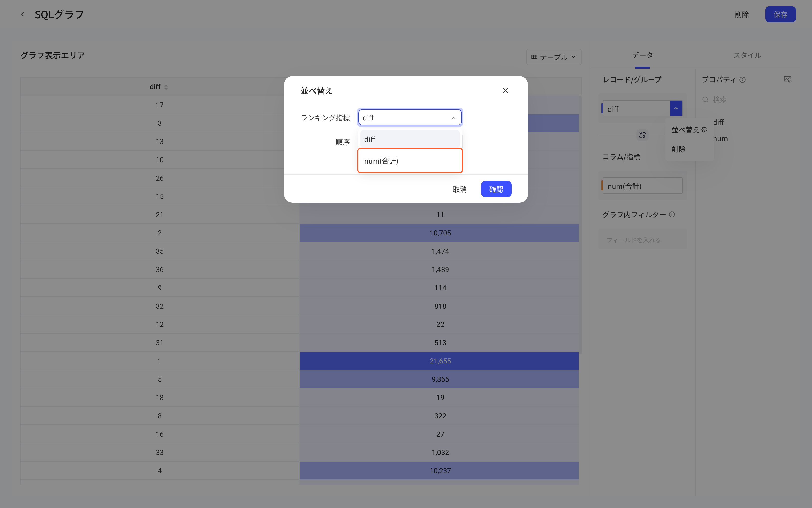
Task: Choose num(合計) option in the dropdown list
Action: click(x=410, y=161)
